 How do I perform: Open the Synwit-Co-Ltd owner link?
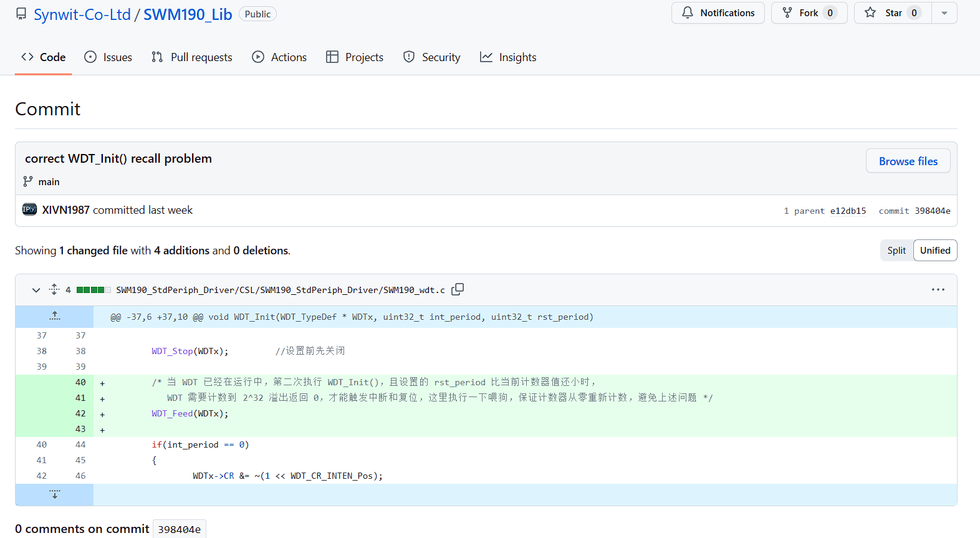[82, 14]
